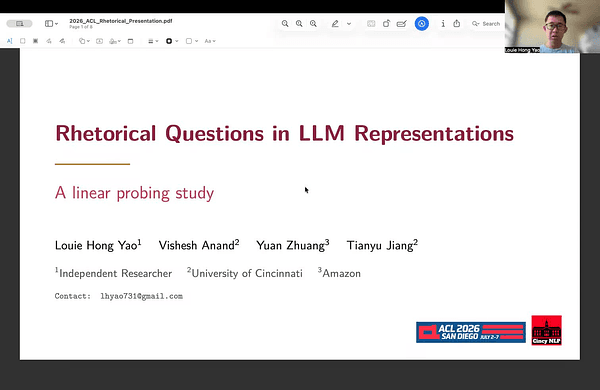
Task: Open the document Inspector info icon
Action: pyautogui.click(x=443, y=24)
